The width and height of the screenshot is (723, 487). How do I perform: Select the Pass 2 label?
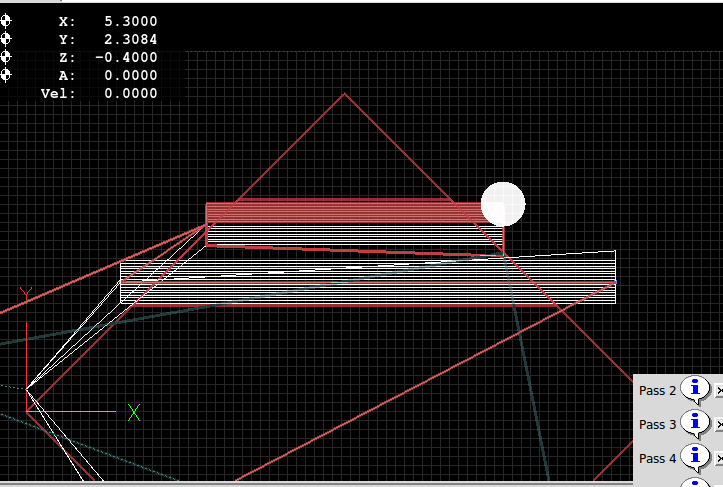(657, 391)
